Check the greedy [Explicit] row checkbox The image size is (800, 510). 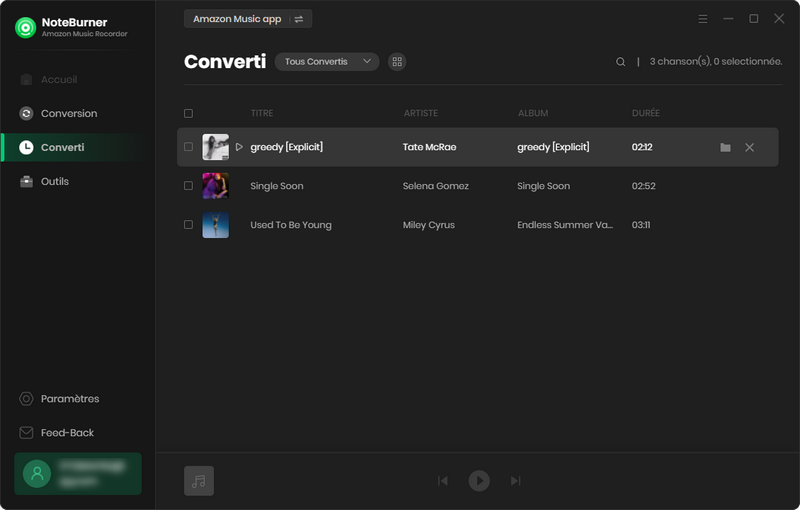pyautogui.click(x=188, y=147)
